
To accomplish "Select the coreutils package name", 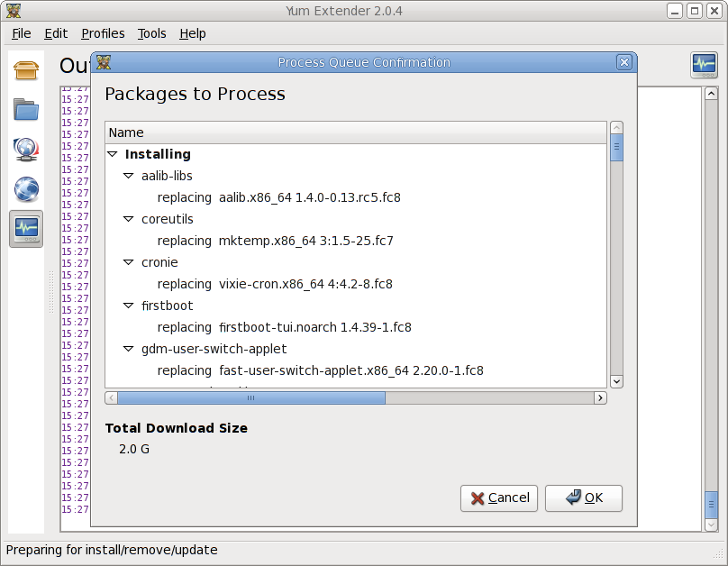I will (168, 219).
